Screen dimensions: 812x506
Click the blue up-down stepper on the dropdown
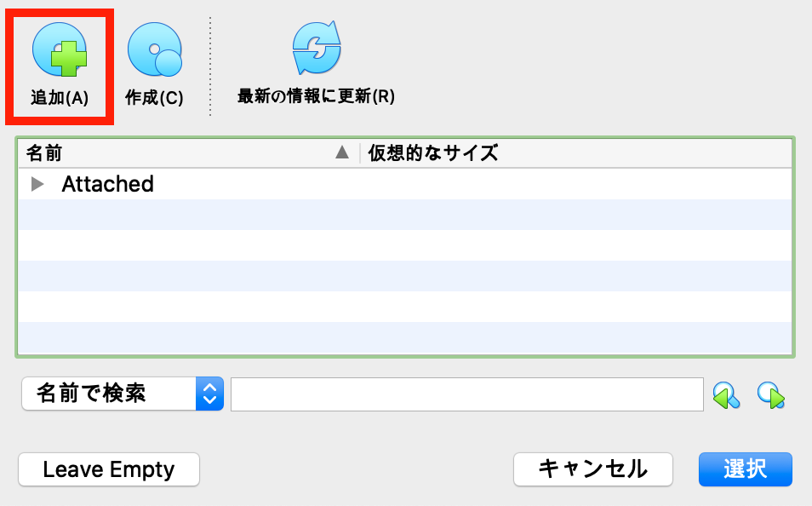[x=209, y=394]
